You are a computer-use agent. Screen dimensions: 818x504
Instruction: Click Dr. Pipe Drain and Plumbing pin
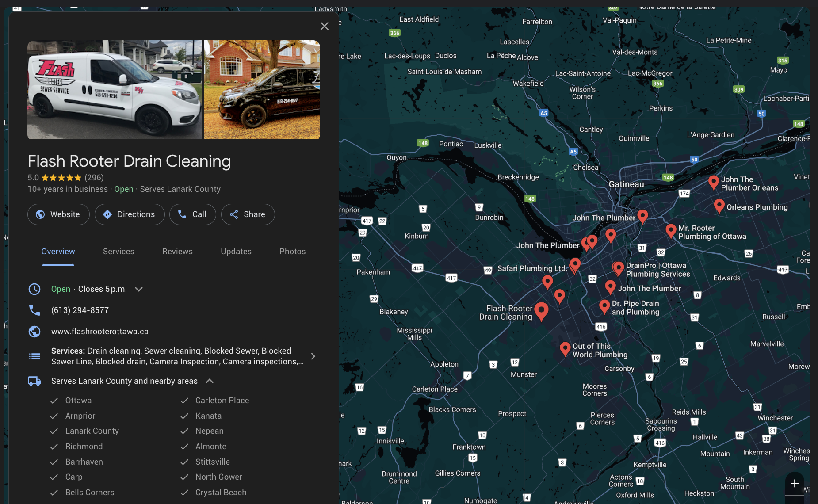[604, 306]
